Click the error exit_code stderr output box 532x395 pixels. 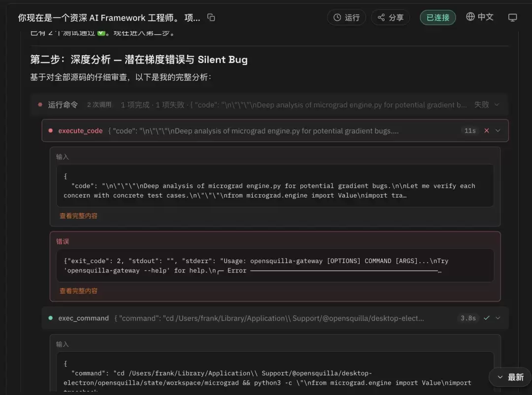pos(275,265)
